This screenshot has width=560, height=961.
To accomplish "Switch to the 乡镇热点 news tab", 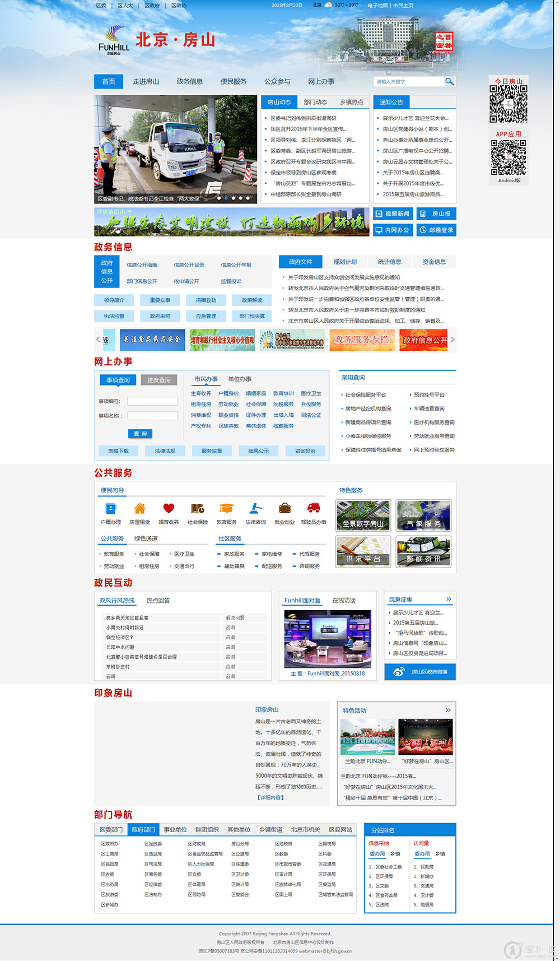I will tap(352, 102).
